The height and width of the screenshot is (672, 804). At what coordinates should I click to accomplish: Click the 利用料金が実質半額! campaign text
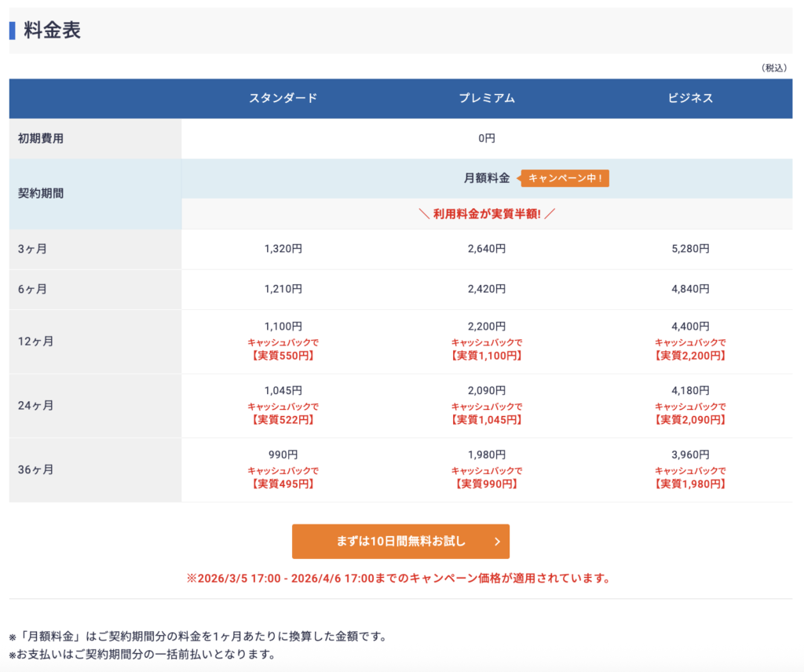click(487, 214)
